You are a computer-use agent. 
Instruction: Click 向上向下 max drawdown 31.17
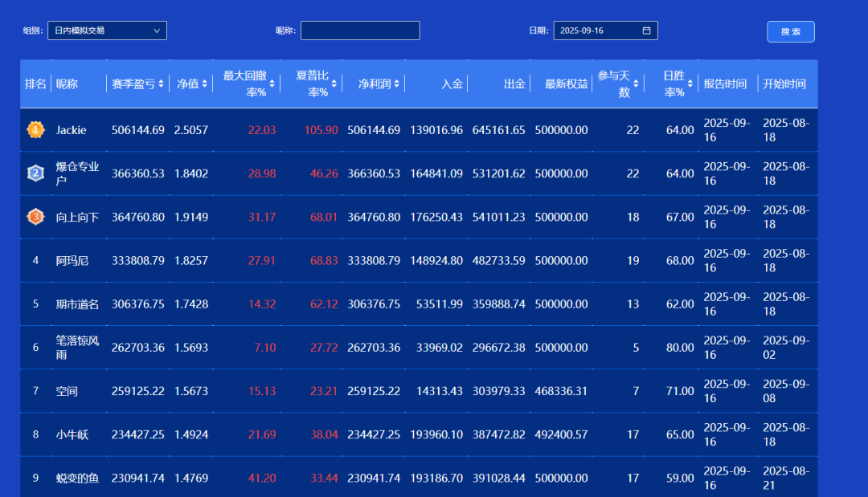point(262,218)
